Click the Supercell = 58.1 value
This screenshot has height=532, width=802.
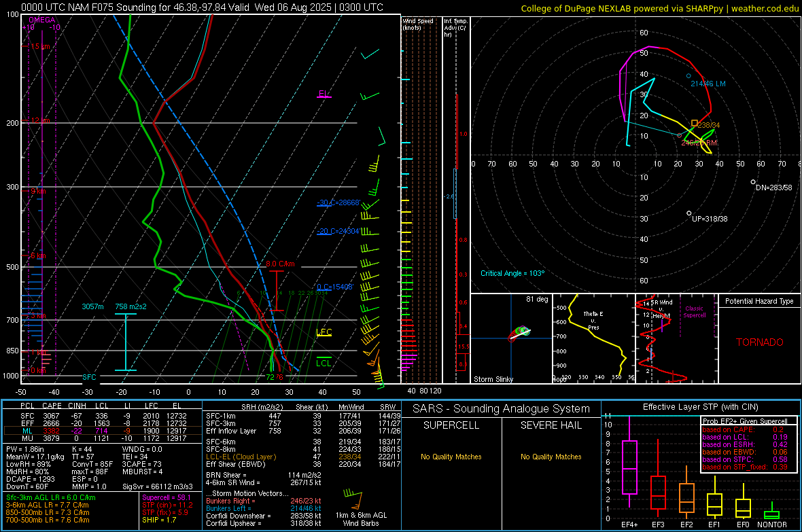(167, 497)
